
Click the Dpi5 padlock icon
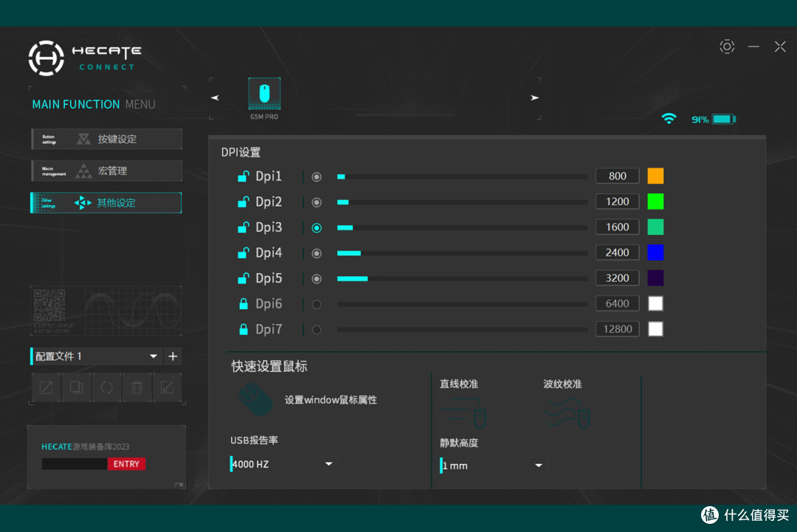[244, 278]
